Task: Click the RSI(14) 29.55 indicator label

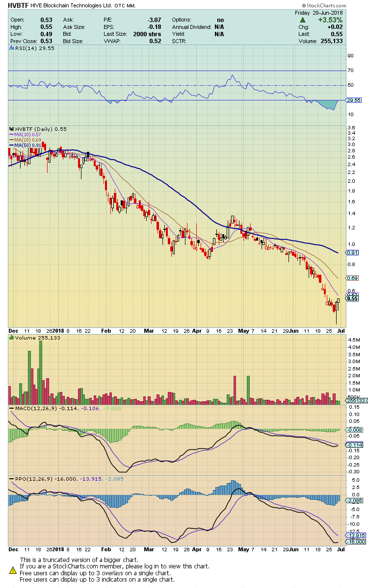Action: 34,49
